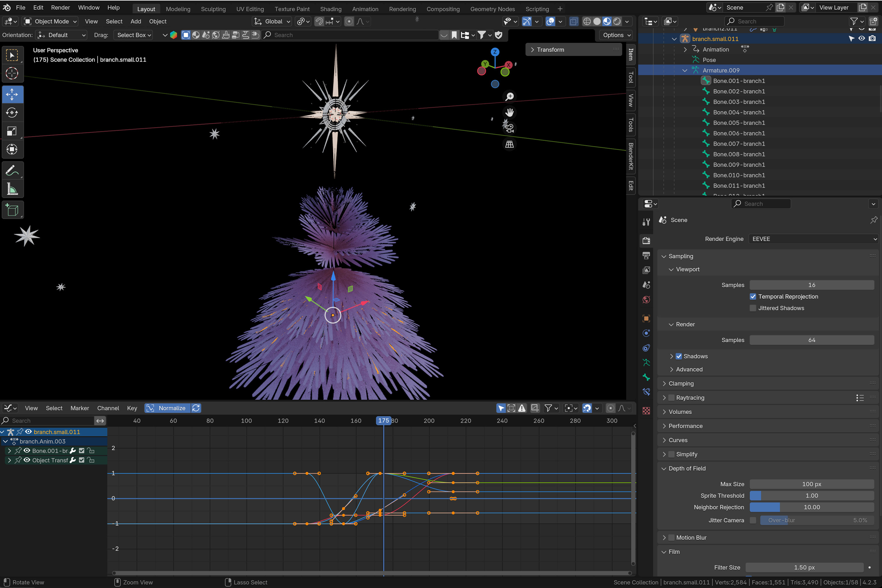Enable the Jittered Shadows checkbox

753,308
